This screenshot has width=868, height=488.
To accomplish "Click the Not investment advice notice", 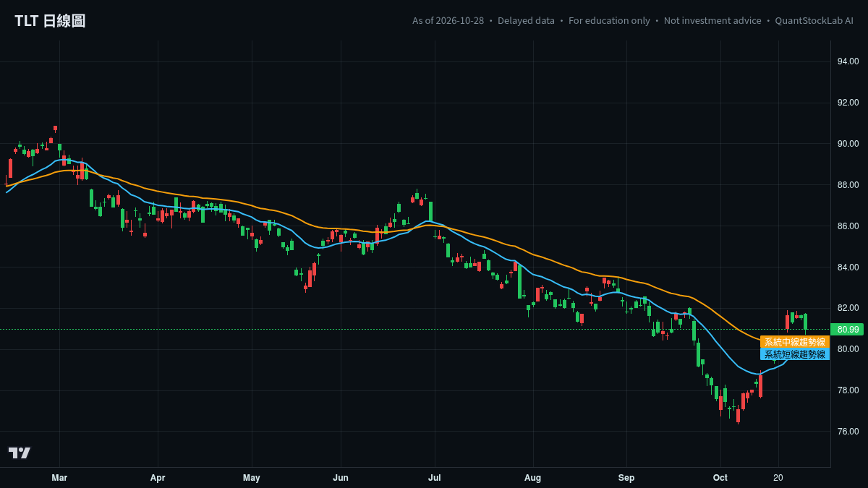I will 712,21.
